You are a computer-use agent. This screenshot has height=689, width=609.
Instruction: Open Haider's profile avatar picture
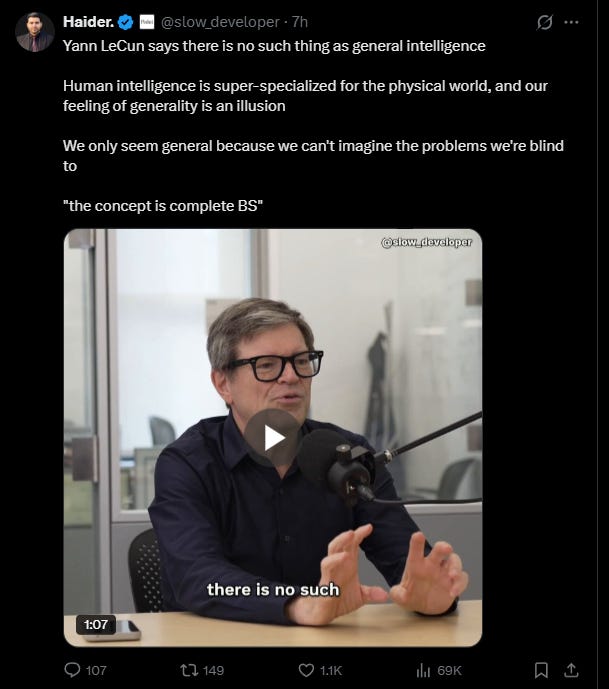pos(34,32)
